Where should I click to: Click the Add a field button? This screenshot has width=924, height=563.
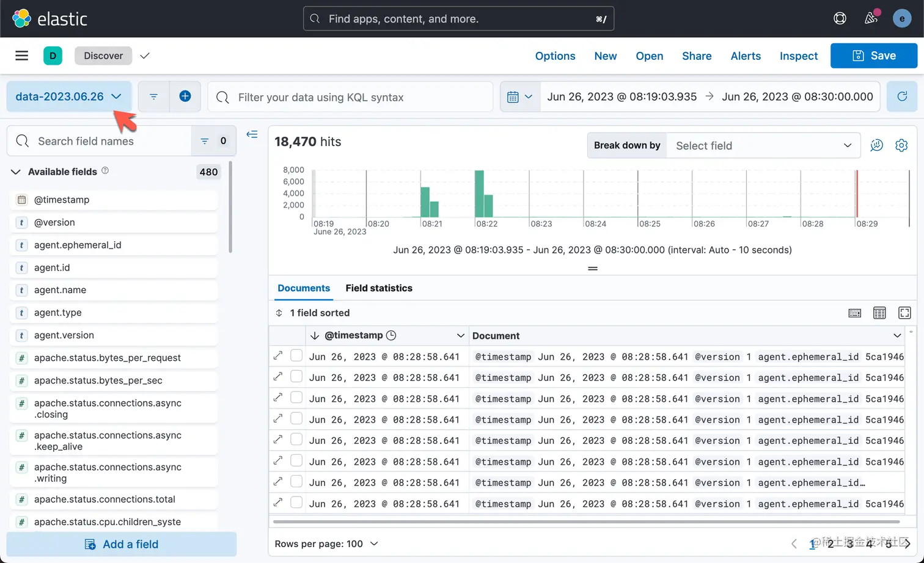(x=122, y=544)
